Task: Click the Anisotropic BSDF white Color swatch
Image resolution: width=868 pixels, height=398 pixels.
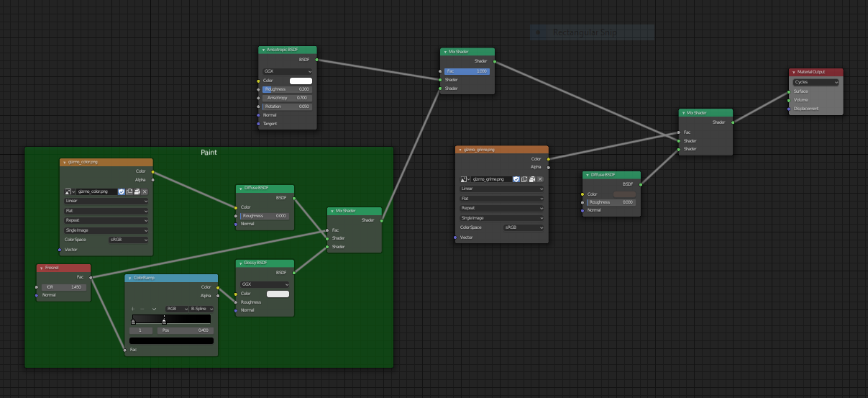Action: pyautogui.click(x=301, y=81)
